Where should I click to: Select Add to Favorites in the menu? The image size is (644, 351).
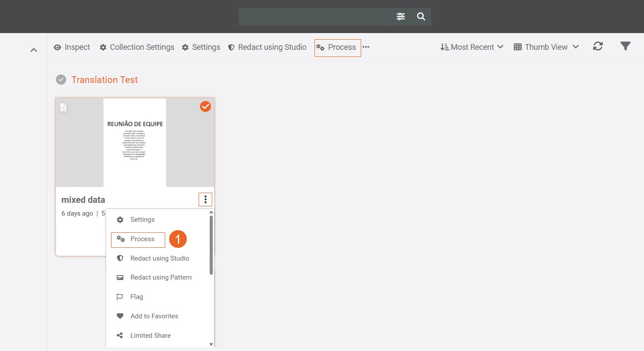[x=154, y=316]
